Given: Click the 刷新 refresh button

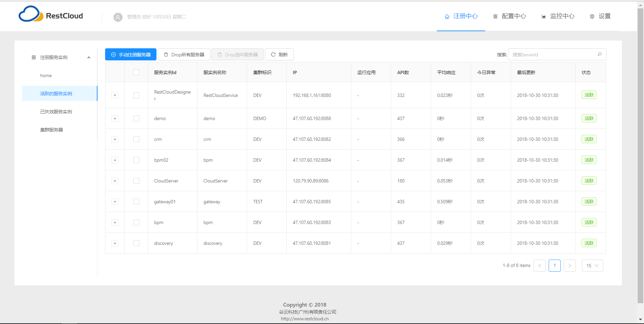Looking at the screenshot, I should click(x=279, y=54).
